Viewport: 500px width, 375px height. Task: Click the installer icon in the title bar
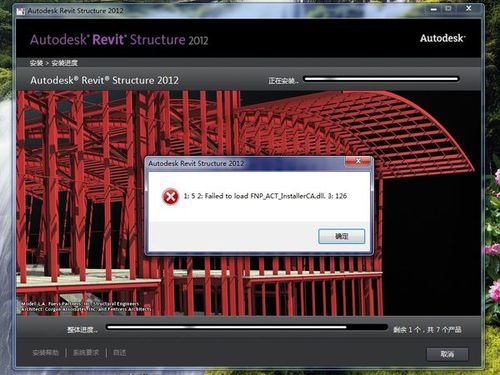(21, 11)
